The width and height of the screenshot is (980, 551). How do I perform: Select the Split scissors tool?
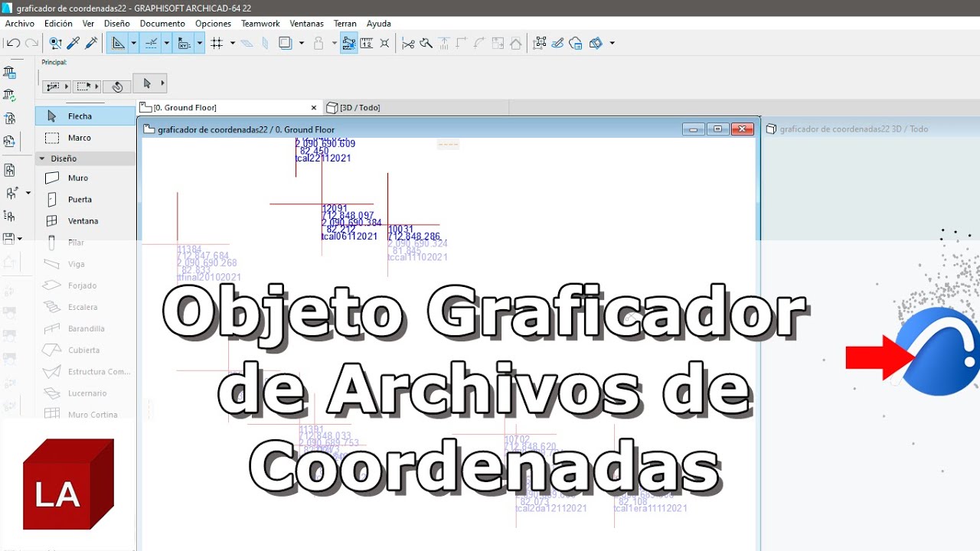pos(408,44)
